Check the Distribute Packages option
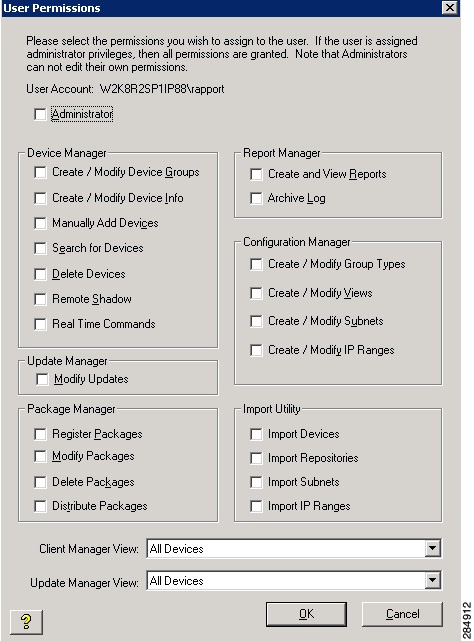The width and height of the screenshot is (474, 641). (40, 506)
